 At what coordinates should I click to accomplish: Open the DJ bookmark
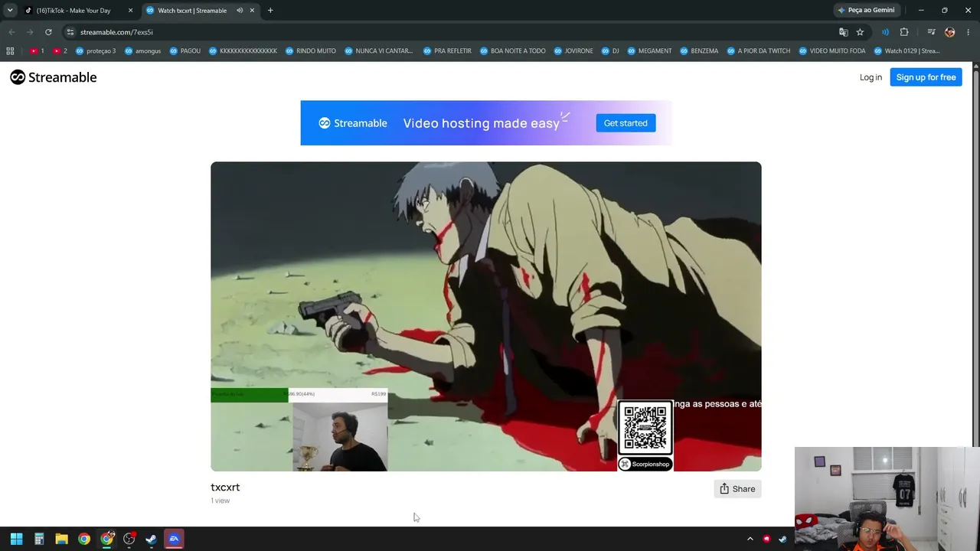[609, 51]
